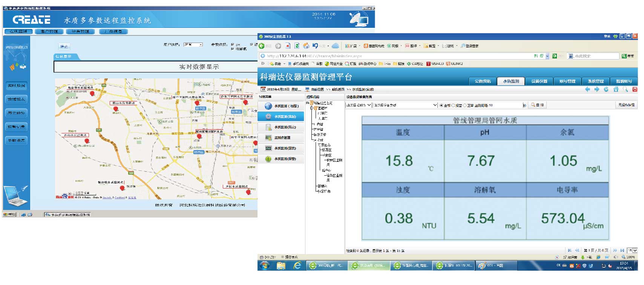Click the green Go arrow beside the address bar
This screenshot has width=644, height=285.
click(555, 56)
